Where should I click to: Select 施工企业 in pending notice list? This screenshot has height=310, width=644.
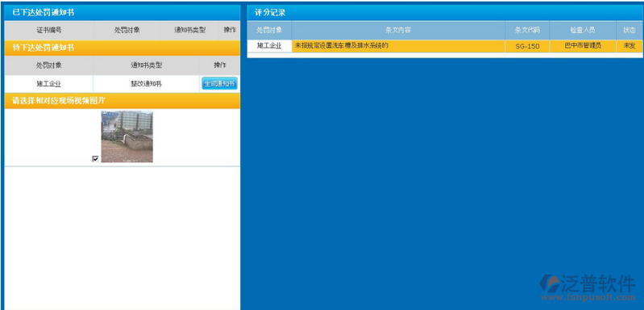click(x=49, y=84)
